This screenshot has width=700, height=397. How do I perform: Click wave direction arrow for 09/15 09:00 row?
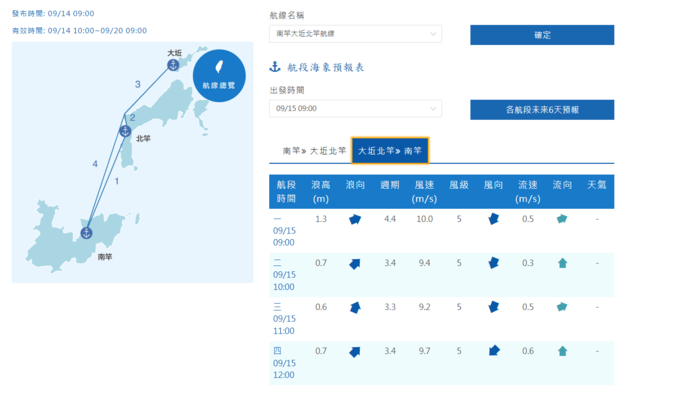click(355, 219)
